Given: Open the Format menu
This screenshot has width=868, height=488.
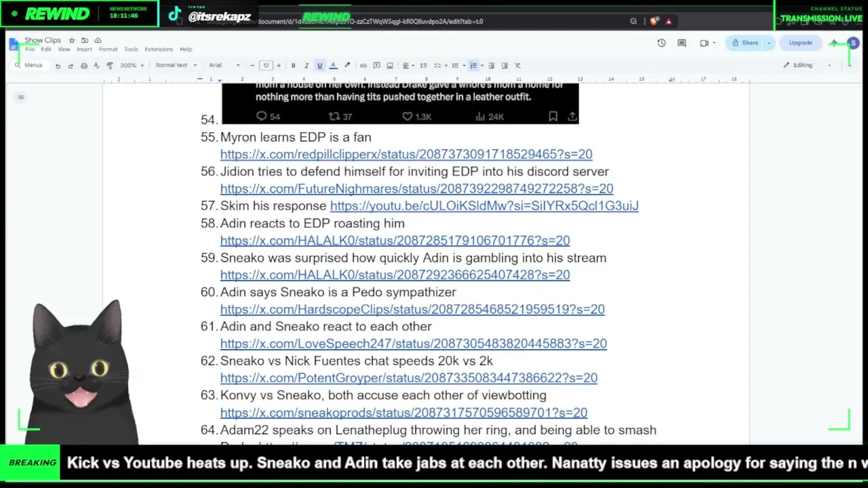Looking at the screenshot, I should pos(108,49).
